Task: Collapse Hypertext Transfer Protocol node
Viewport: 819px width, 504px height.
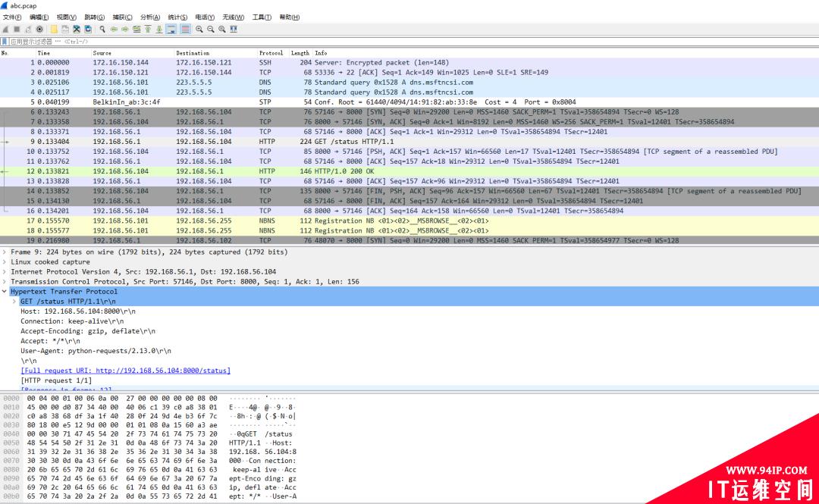Action: 5,292
